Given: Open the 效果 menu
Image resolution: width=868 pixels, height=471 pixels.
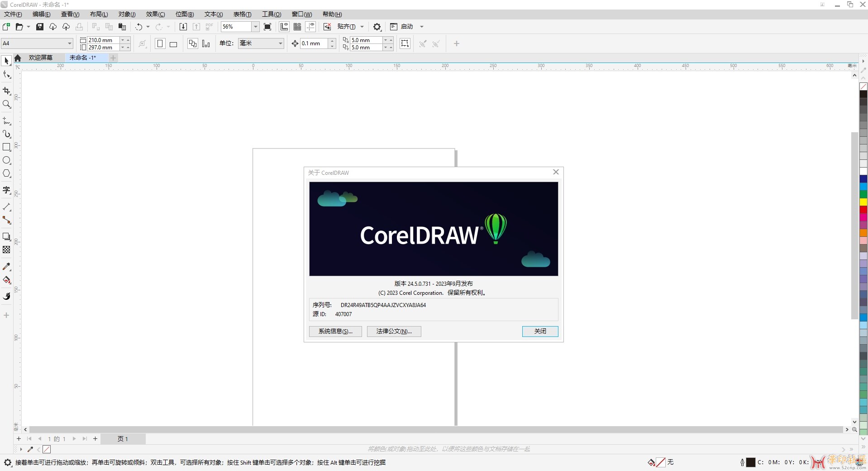Looking at the screenshot, I should pyautogui.click(x=155, y=14).
